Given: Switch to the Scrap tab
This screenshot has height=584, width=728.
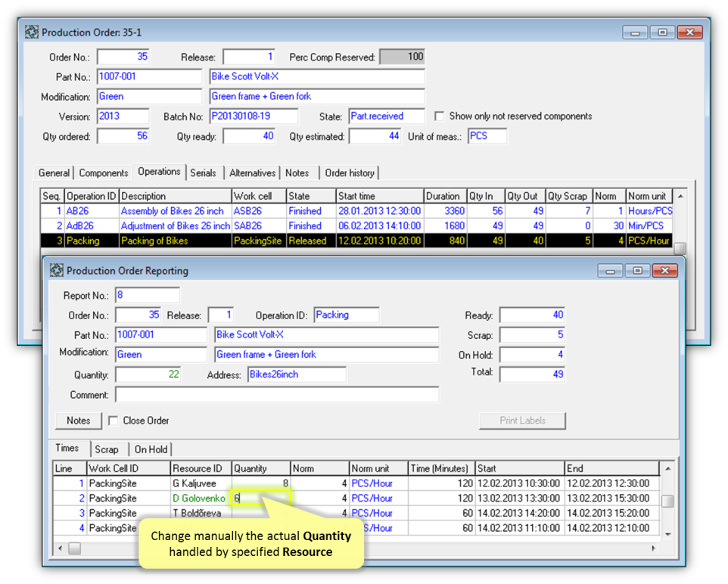Looking at the screenshot, I should tap(107, 449).
